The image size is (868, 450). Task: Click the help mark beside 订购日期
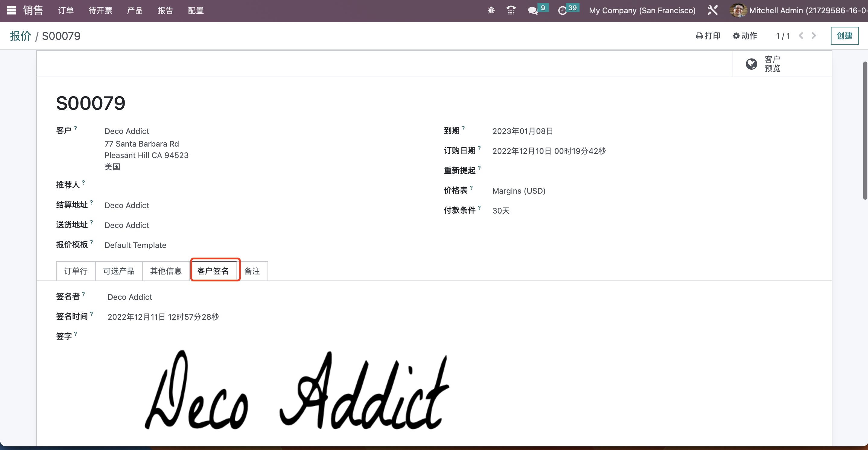pos(479,148)
